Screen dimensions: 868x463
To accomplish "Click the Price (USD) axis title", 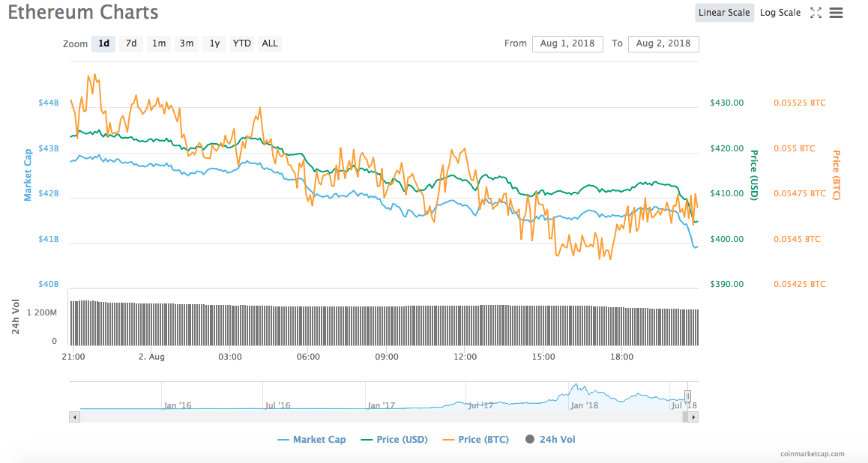I will tap(753, 175).
